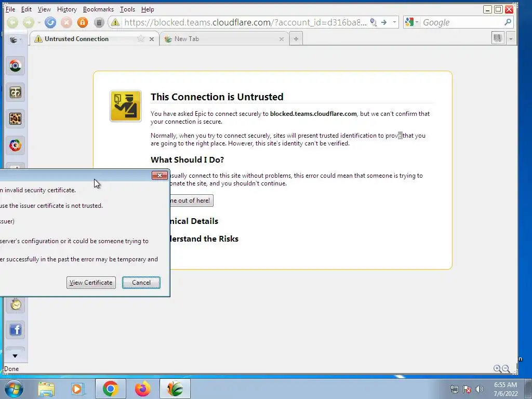The height and width of the screenshot is (399, 532).
Task: Click the bookmark star on Untrusted Connection tab
Action: (x=140, y=38)
